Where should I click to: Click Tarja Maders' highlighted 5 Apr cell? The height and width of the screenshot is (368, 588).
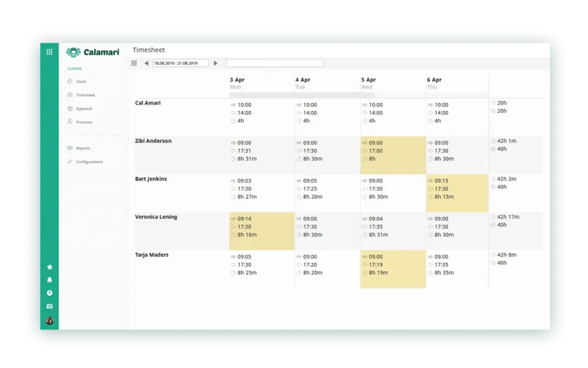pos(393,269)
